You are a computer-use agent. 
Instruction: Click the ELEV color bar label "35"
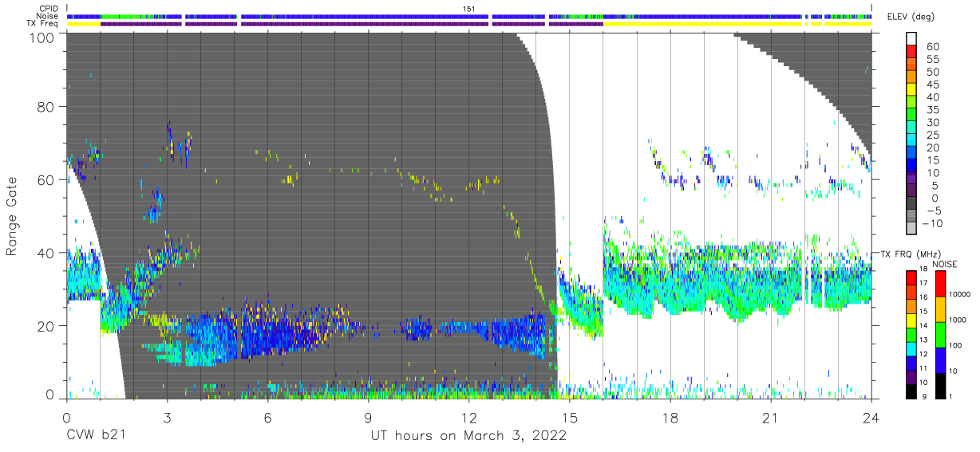(x=934, y=110)
